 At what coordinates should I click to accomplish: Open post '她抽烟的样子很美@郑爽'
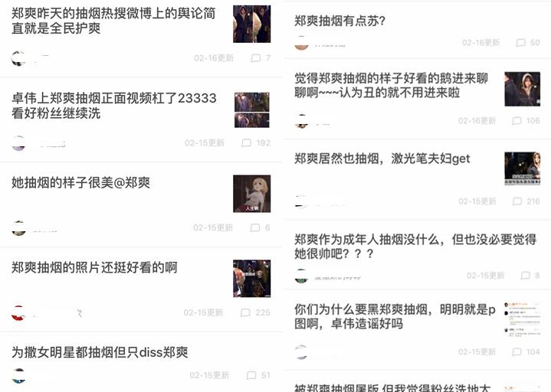click(80, 183)
